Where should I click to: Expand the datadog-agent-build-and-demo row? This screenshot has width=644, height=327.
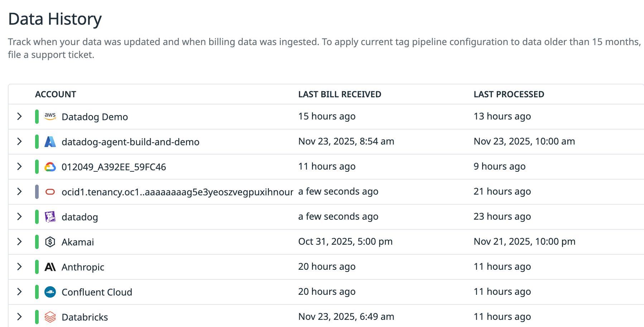coord(19,142)
